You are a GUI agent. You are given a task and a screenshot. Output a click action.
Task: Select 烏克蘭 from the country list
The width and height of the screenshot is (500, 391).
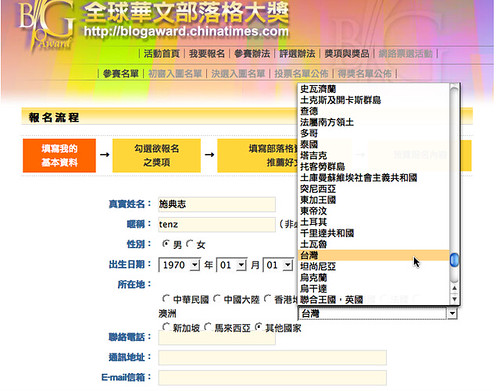point(373,277)
